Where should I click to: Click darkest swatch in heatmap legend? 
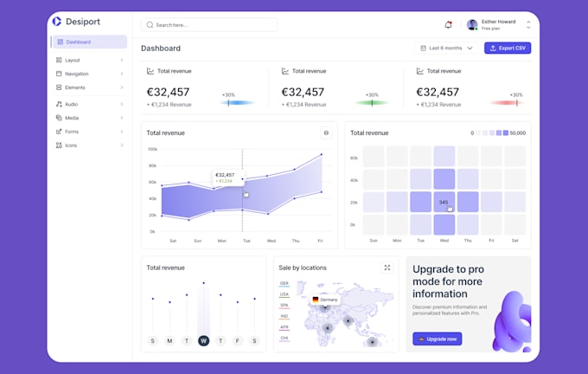pyautogui.click(x=506, y=133)
